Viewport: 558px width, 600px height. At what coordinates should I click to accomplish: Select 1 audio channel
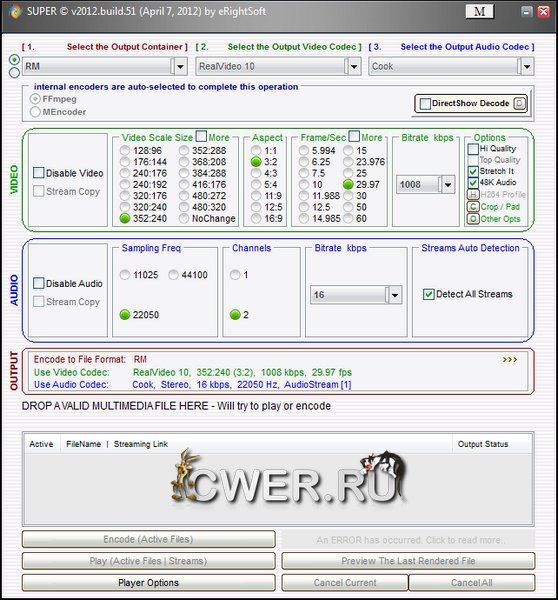point(235,275)
